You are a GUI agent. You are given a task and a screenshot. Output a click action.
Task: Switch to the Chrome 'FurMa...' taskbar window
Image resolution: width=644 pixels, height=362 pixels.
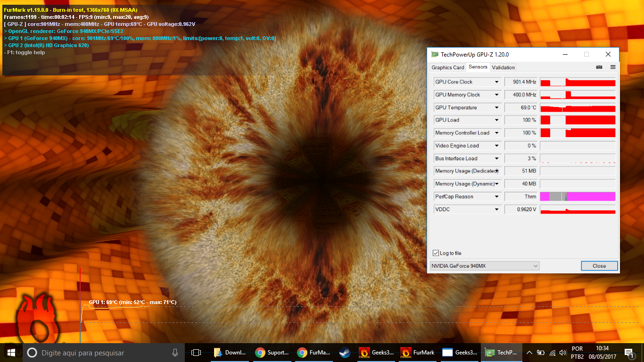click(x=314, y=353)
